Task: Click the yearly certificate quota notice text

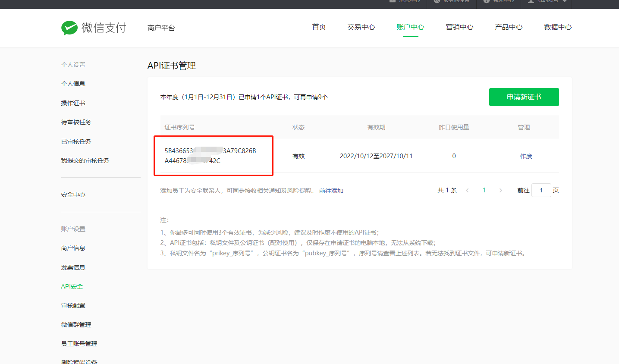Action: click(x=244, y=97)
